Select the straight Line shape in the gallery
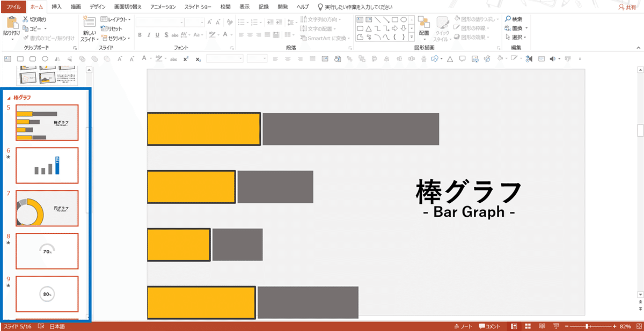 coord(377,19)
